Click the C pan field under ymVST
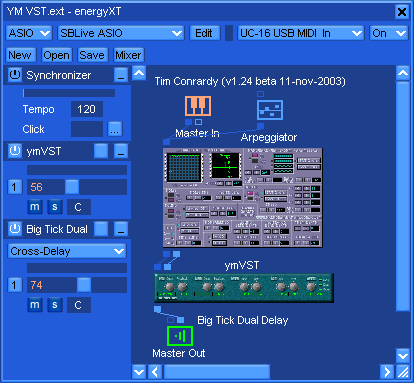Screen dimensions: 414x383 79,207
